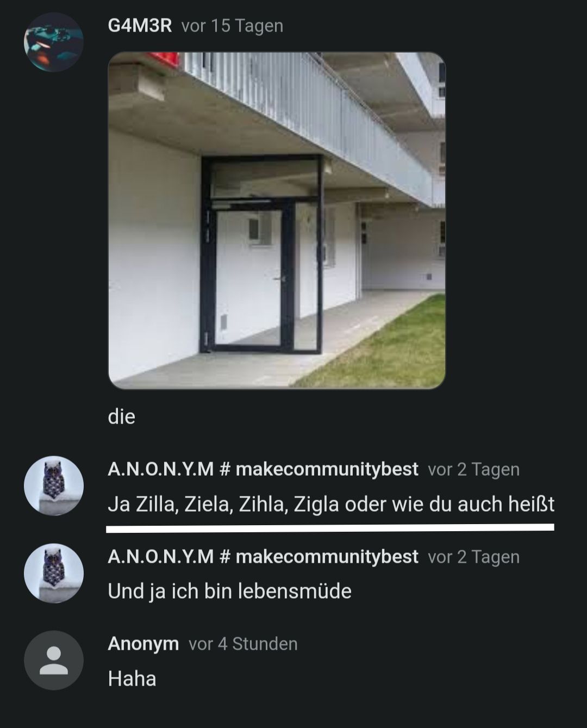Click the white underline below Zilla comment
587x728 pixels.
pos(330,527)
